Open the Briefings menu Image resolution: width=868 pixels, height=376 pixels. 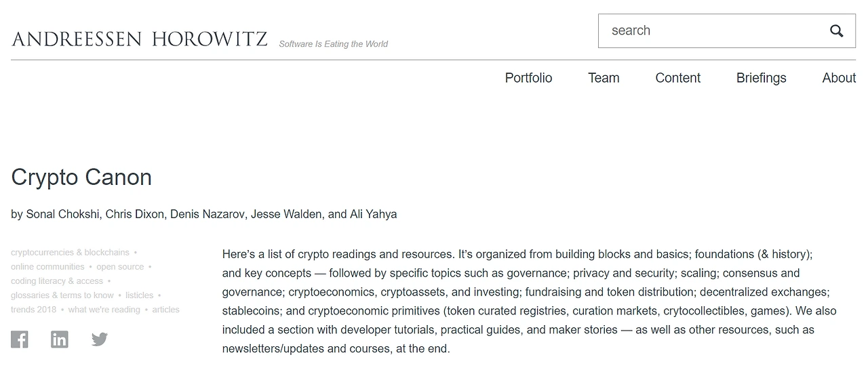click(x=761, y=78)
